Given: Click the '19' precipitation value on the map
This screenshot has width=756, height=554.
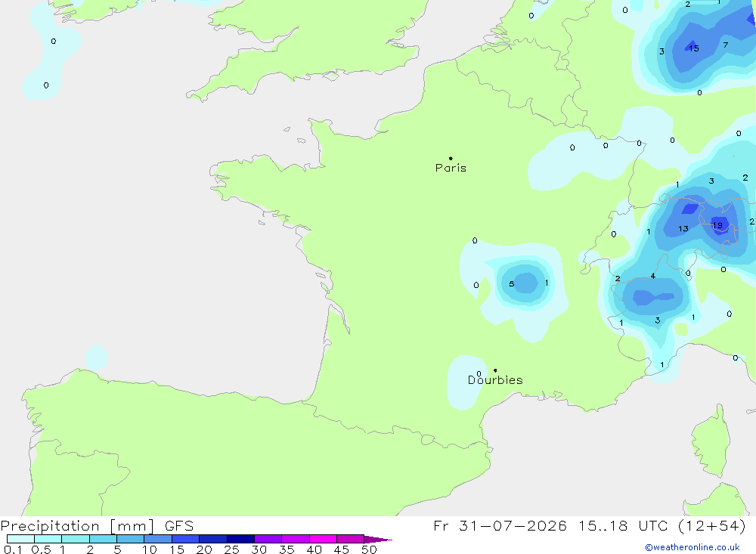Looking at the screenshot, I should click(x=717, y=225).
